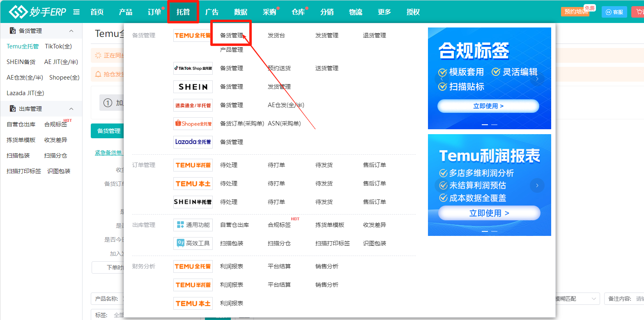Viewport: 644px width, 320px height.
Task: Show previous slide on 合规标签 banner
Action: click(442, 78)
